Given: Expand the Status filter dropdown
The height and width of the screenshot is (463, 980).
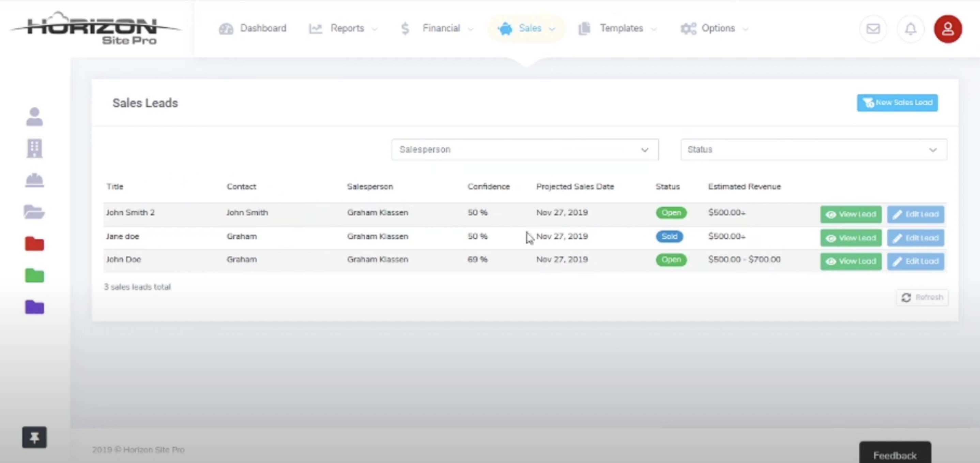Looking at the screenshot, I should pyautogui.click(x=813, y=150).
